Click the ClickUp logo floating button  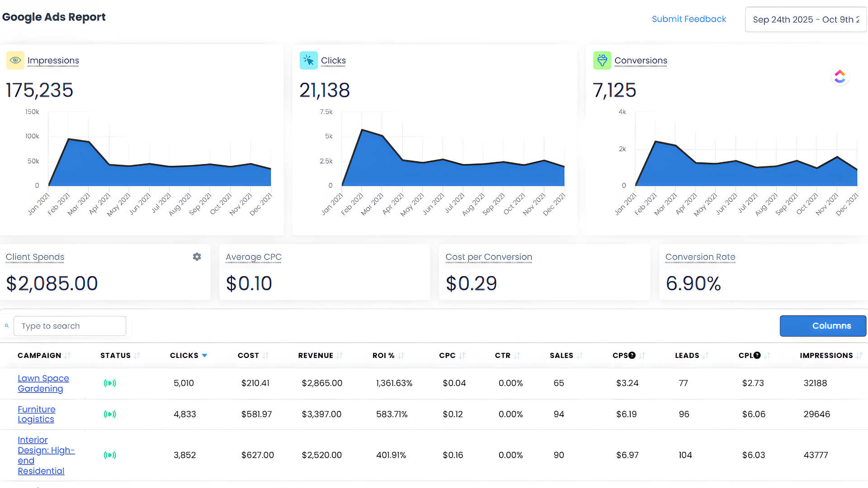click(840, 76)
